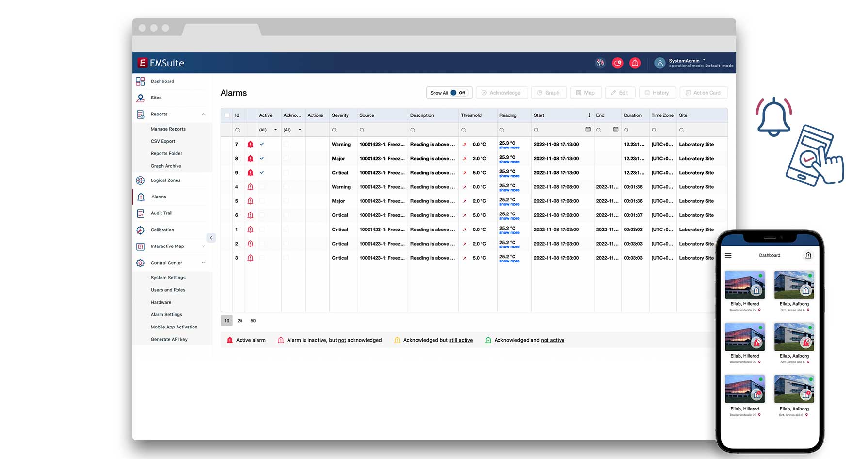Click the Edit button
The width and height of the screenshot is (868, 459).
(x=620, y=93)
